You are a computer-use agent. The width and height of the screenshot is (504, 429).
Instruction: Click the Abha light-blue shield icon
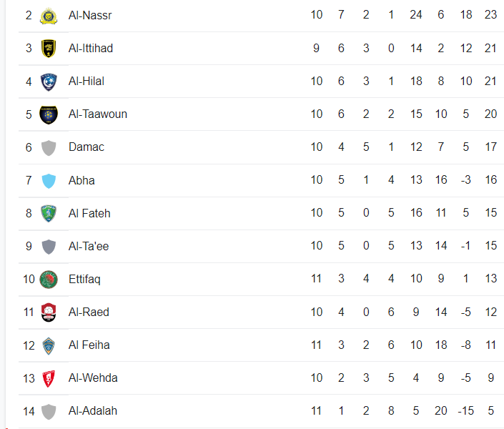click(x=49, y=181)
